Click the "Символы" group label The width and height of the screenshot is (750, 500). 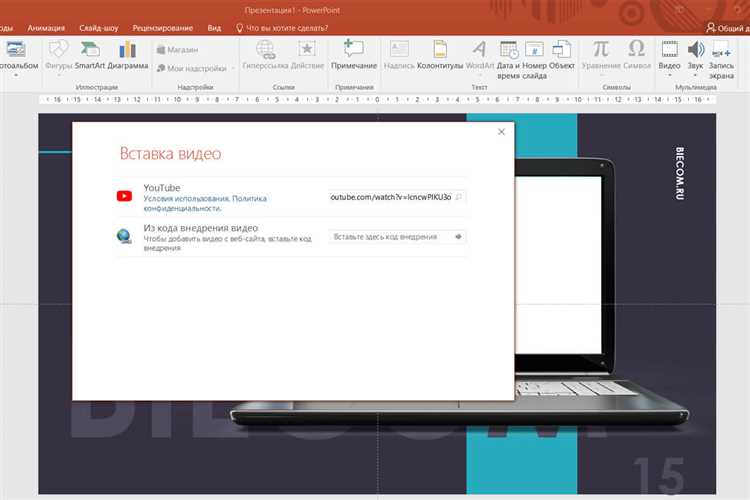click(x=617, y=87)
